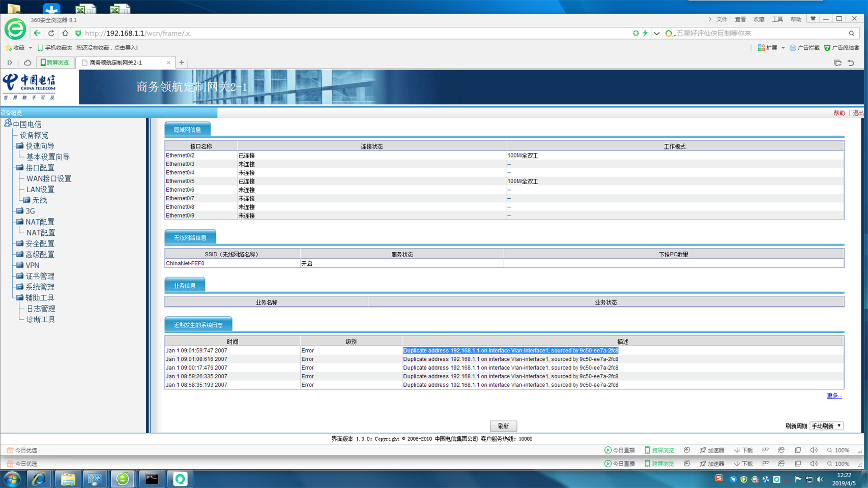Go to browser home page icon
868x488 pixels.
tap(65, 33)
